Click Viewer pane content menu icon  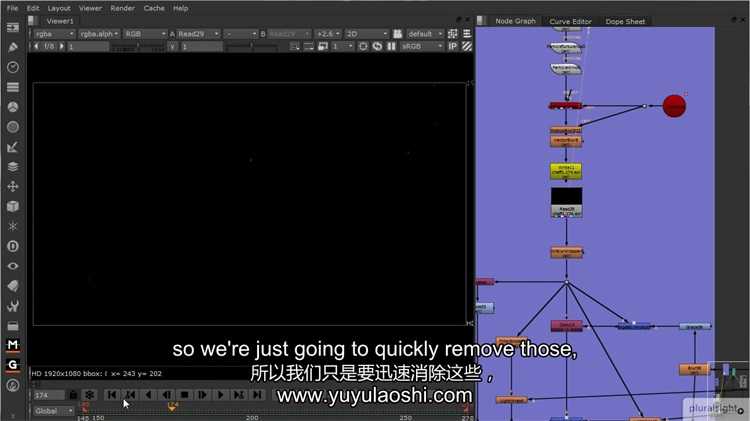click(33, 21)
